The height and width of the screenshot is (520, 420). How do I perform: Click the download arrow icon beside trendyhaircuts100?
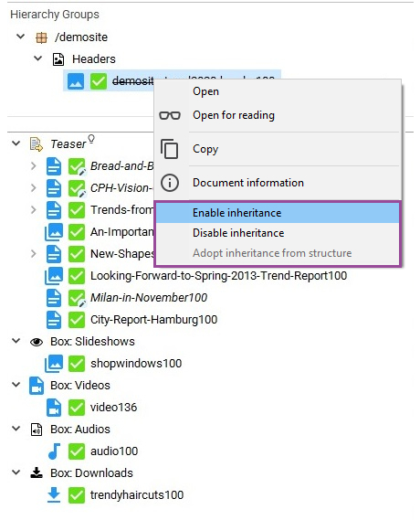(54, 494)
